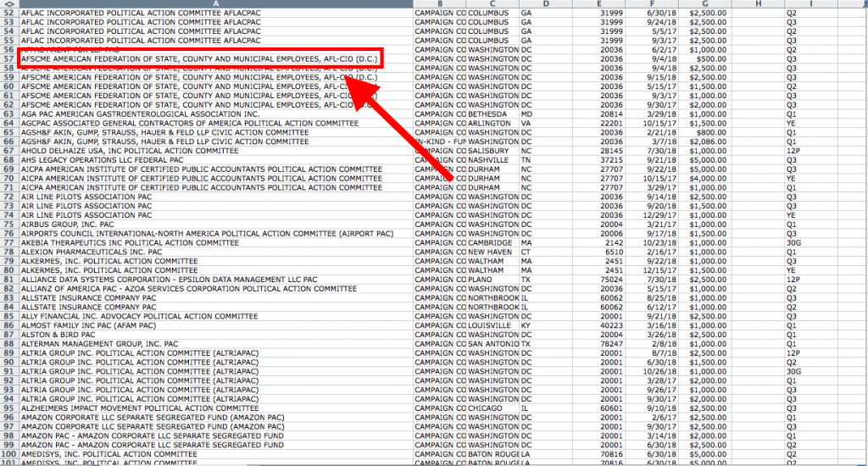868x466 pixels.
Task: Click the BETHESDA city cell
Action: coord(492,114)
